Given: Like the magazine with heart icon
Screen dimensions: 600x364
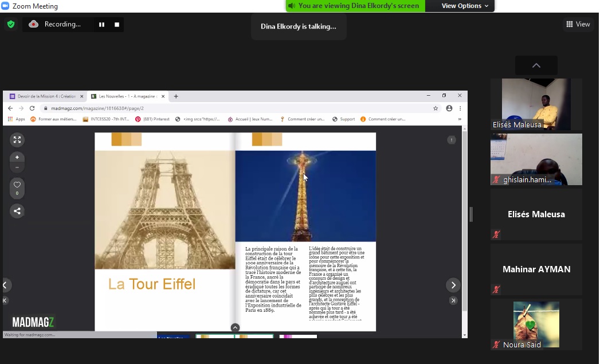Looking at the screenshot, I should coord(17,185).
